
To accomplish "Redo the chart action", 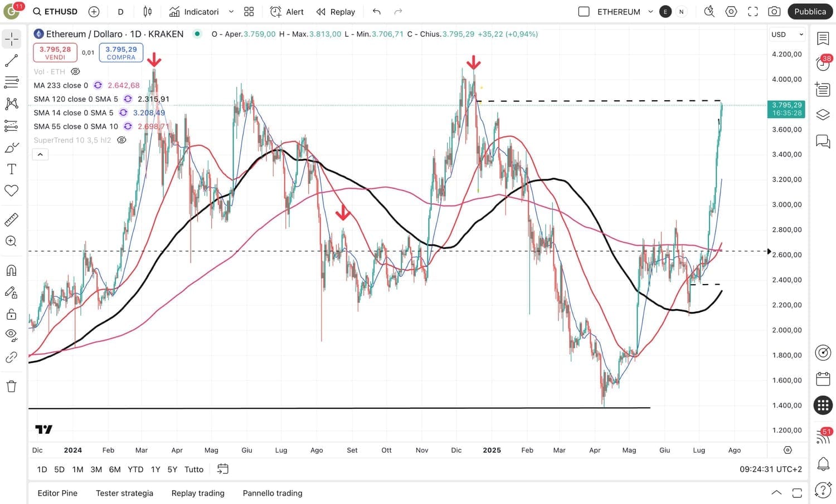I will point(398,12).
